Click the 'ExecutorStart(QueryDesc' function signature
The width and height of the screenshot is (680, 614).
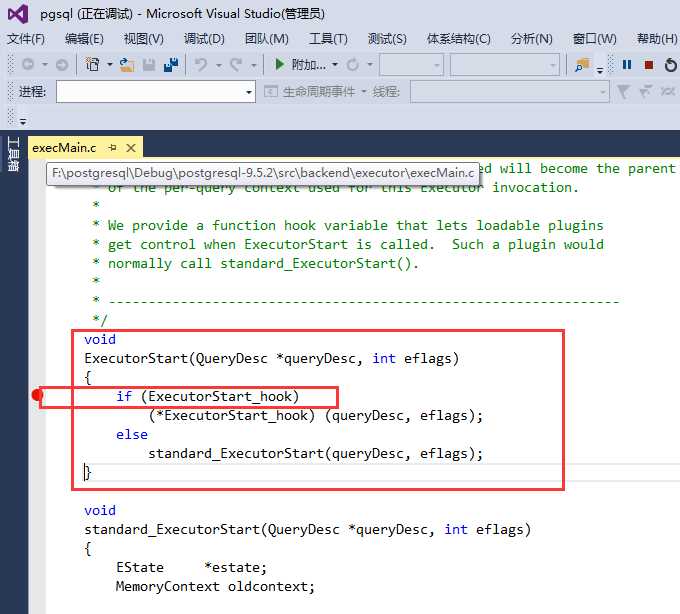271,359
